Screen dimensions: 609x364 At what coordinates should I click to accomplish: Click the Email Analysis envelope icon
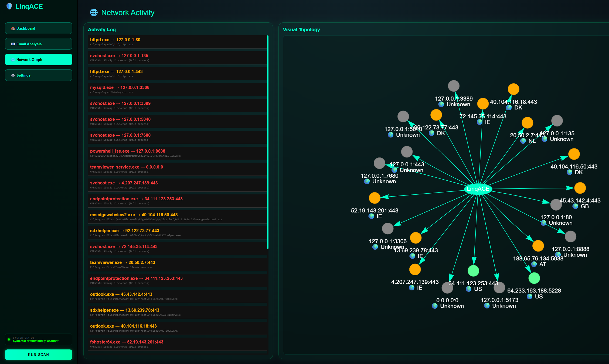pyautogui.click(x=13, y=44)
